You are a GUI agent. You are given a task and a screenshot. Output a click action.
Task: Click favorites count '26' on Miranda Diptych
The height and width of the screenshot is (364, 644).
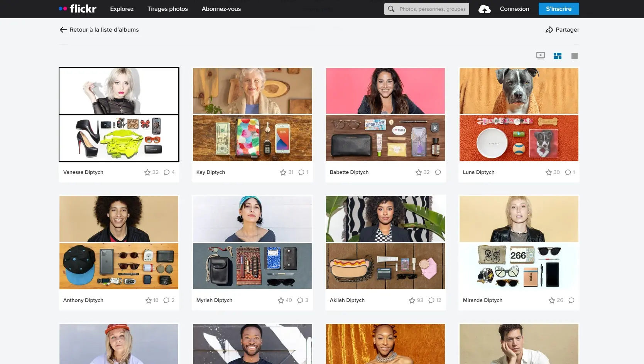560,300
